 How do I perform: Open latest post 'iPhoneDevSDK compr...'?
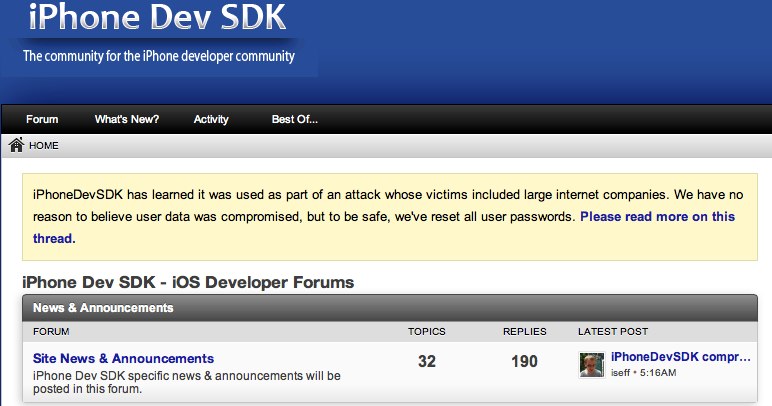[680, 357]
